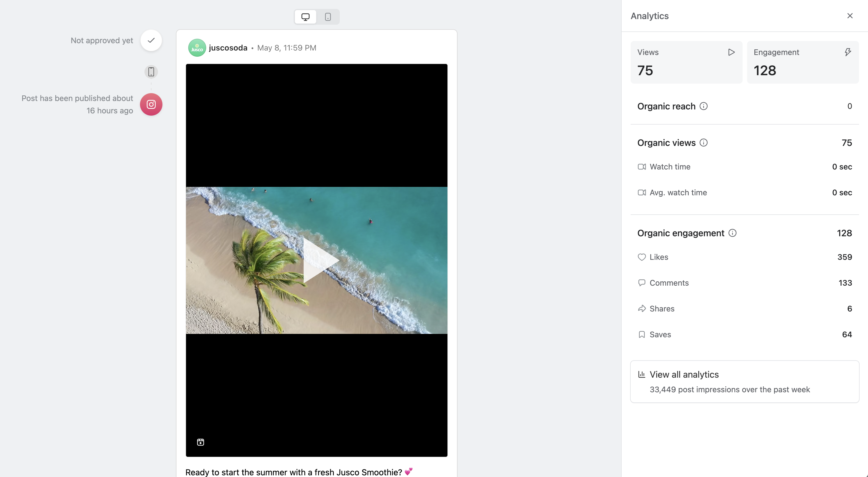
Task: Click the phone icon in the timeline
Action: pyautogui.click(x=151, y=72)
